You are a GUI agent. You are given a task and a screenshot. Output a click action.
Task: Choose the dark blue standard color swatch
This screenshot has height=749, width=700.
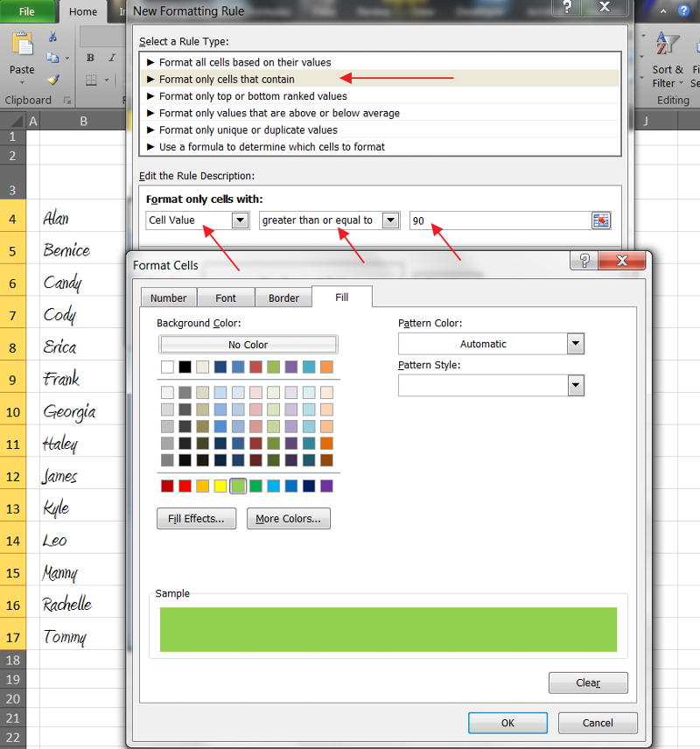coord(309,486)
